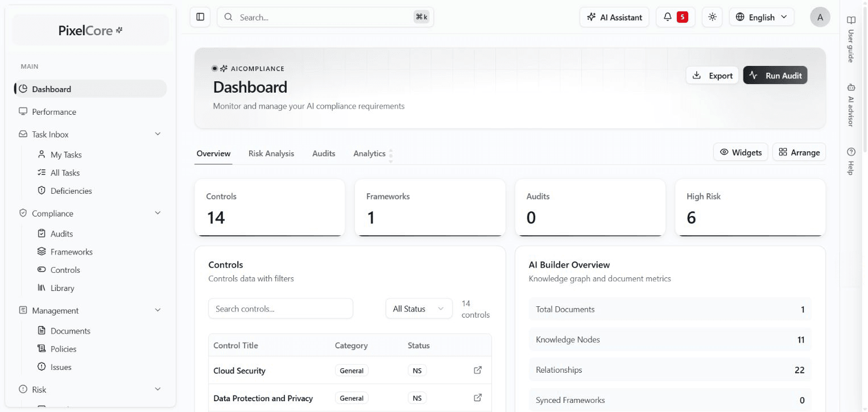The width and height of the screenshot is (868, 412).
Task: Switch to the Overview tab
Action: (x=213, y=153)
